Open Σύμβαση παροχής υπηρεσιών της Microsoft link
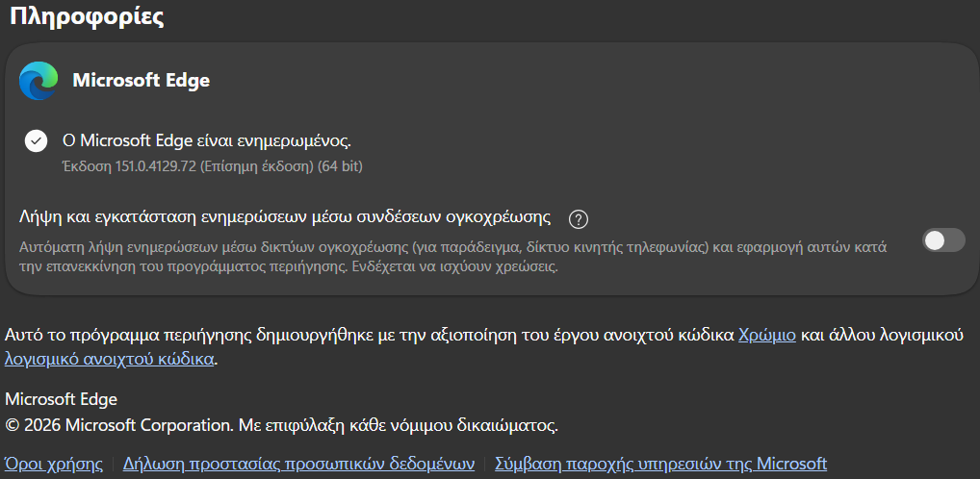This screenshot has height=479, width=980. 660,464
